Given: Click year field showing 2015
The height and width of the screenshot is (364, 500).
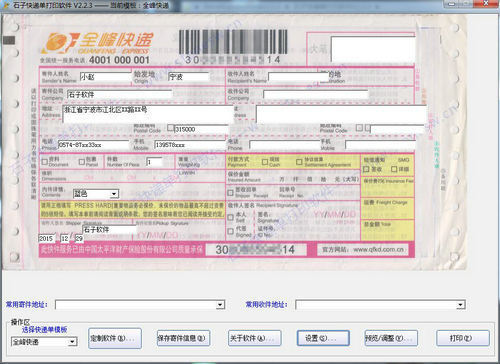Looking at the screenshot, I should point(46,239).
